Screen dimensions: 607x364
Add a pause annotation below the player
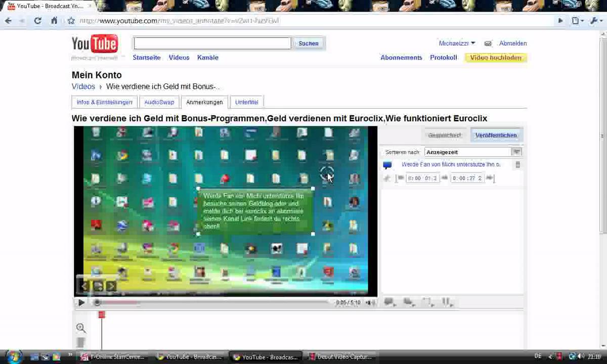tap(447, 302)
